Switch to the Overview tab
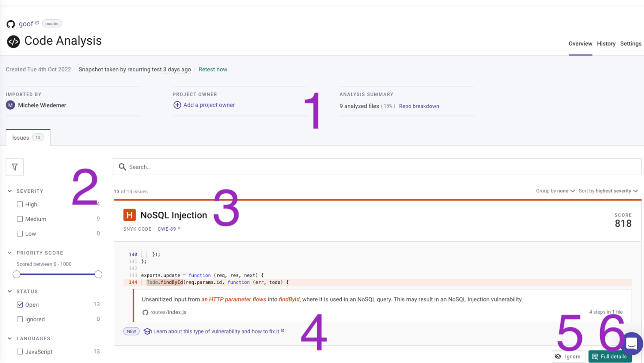Viewport: 644px width, 363px height. coord(580,44)
